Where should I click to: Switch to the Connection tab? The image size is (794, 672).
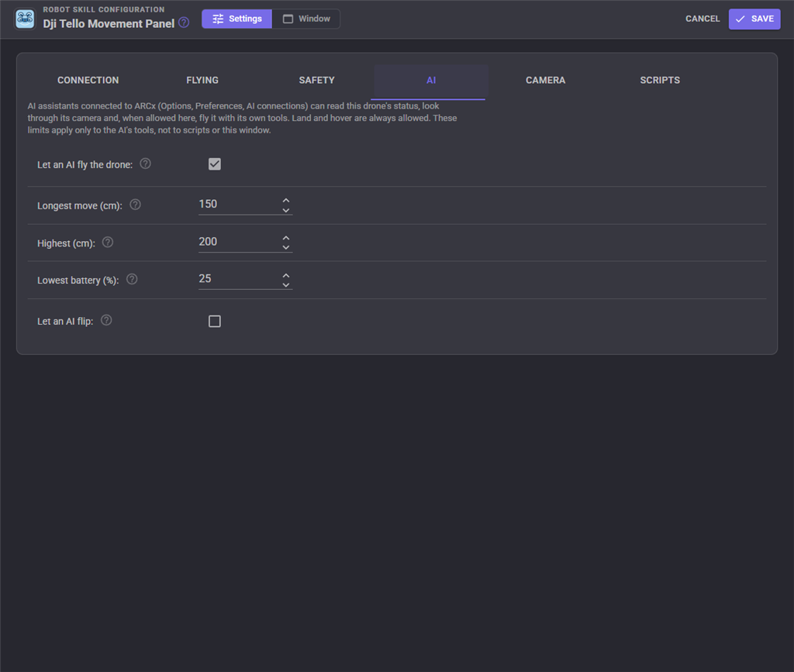88,81
